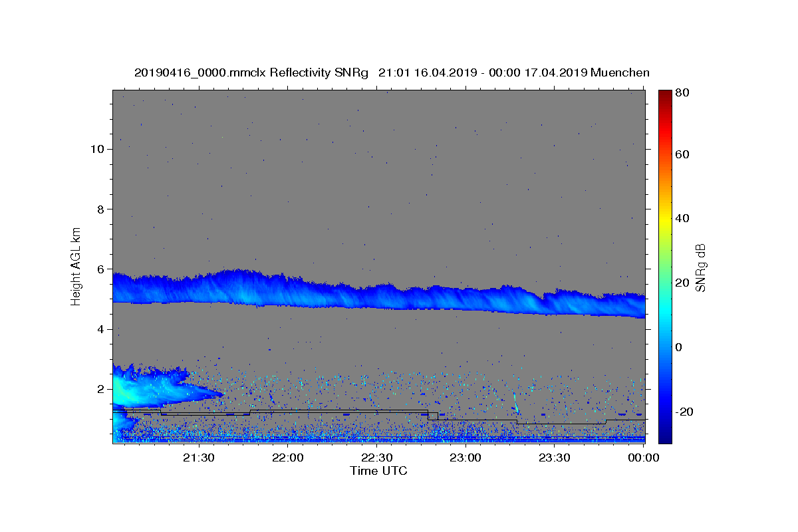Click the 'Height AGL km' axis label
Image resolution: width=798 pixels, height=532 pixels.
coord(76,266)
